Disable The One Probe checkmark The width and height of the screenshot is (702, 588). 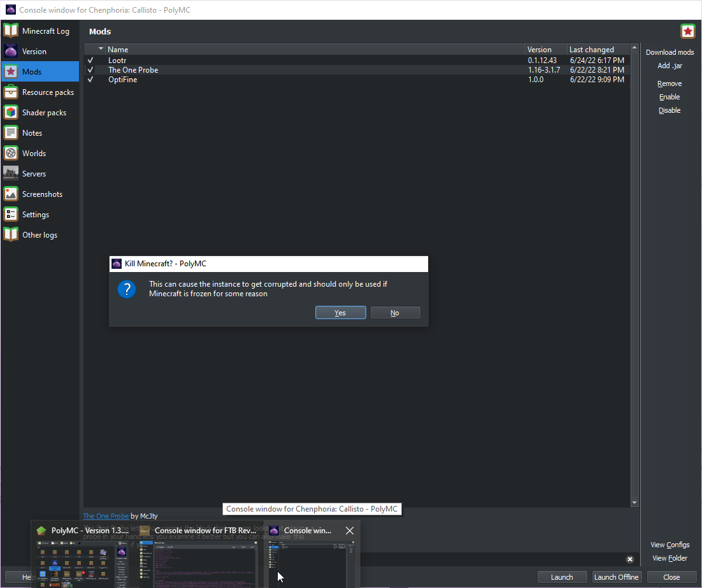tap(90, 70)
